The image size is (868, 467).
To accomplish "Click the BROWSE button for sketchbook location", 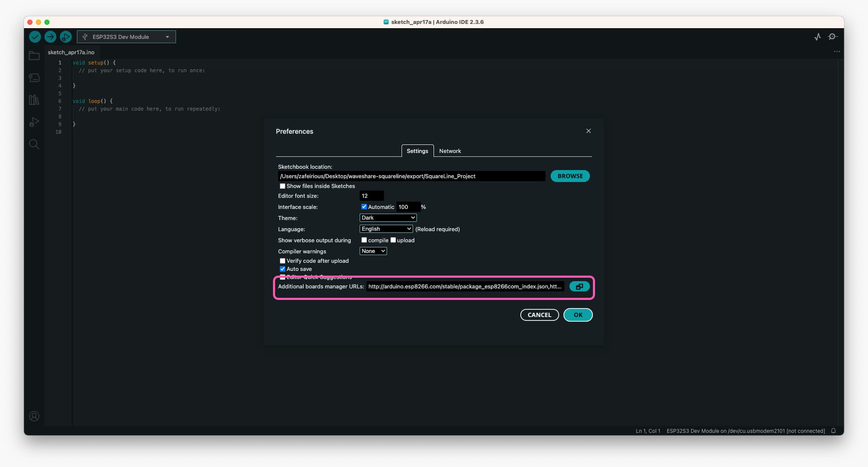I will [570, 176].
